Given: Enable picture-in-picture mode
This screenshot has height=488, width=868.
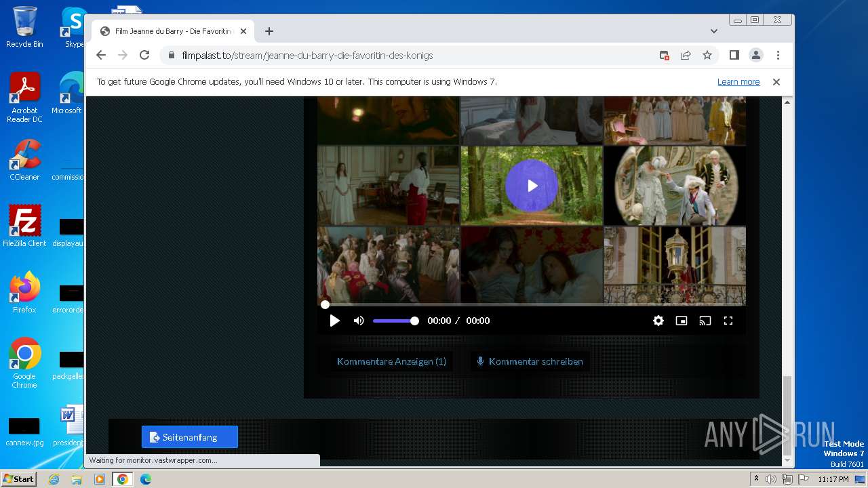Looking at the screenshot, I should coord(682,321).
